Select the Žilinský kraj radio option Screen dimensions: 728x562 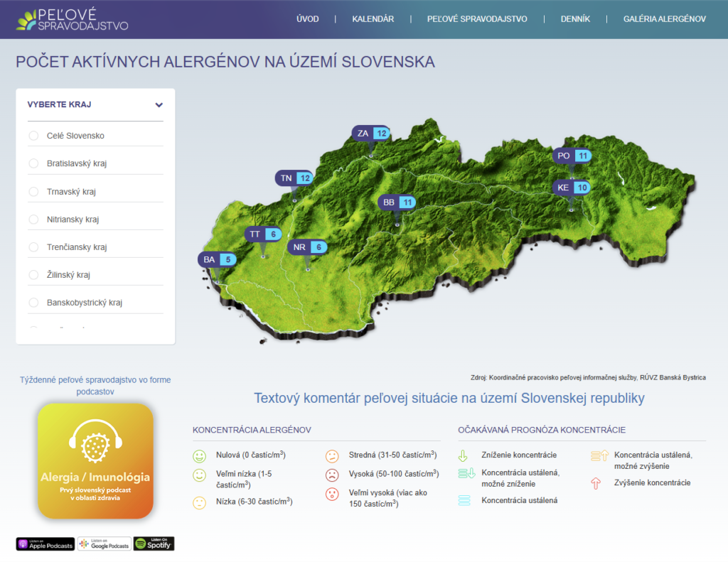tap(33, 275)
